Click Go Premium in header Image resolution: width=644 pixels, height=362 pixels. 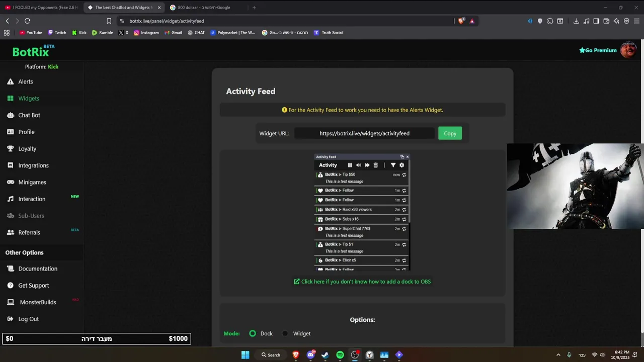[x=598, y=50]
